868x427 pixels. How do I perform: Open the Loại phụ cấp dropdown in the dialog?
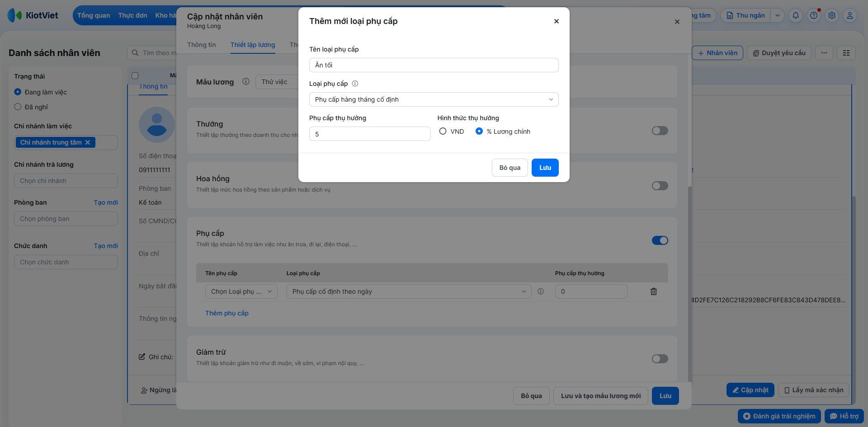pyautogui.click(x=434, y=99)
